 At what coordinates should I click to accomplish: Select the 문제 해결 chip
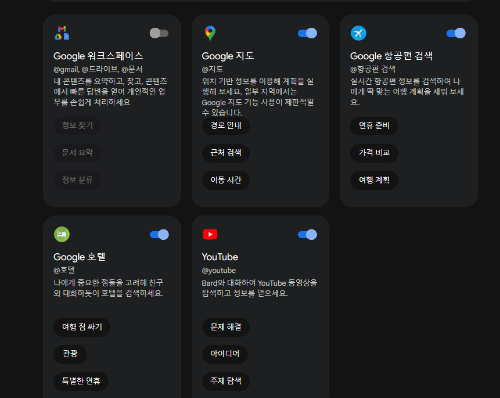click(226, 327)
